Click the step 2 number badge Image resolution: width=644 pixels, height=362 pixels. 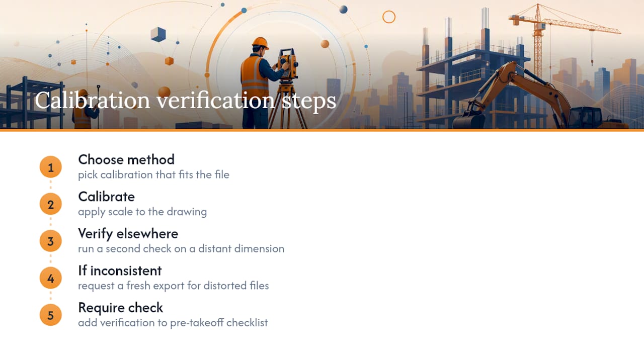coord(50,205)
